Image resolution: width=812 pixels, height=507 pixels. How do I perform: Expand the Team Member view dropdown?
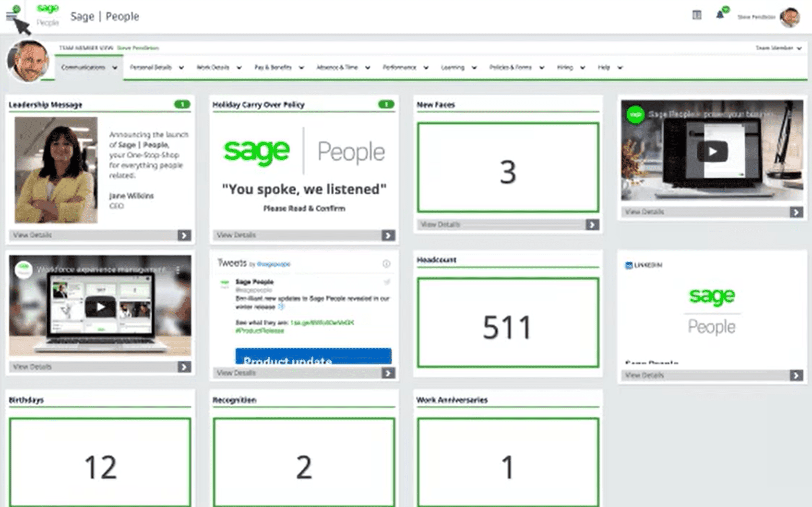pyautogui.click(x=778, y=48)
